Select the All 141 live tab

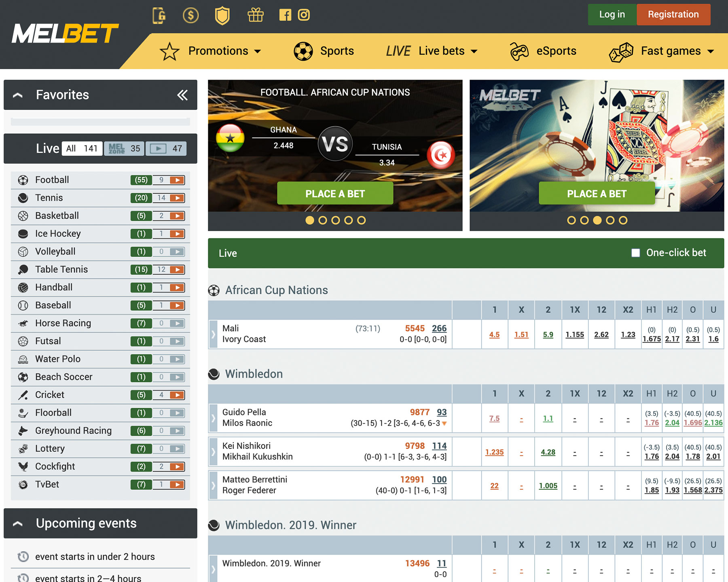click(82, 149)
